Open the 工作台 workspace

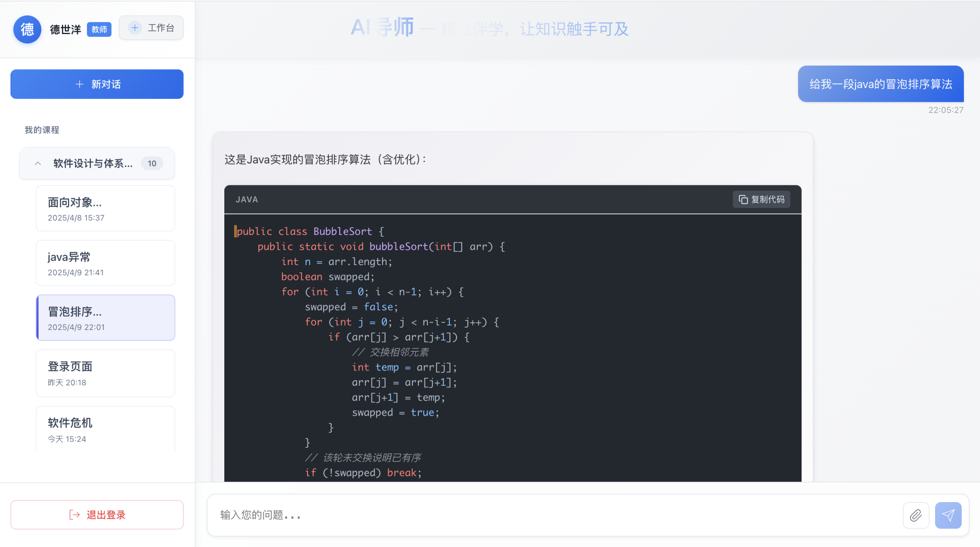click(x=151, y=28)
